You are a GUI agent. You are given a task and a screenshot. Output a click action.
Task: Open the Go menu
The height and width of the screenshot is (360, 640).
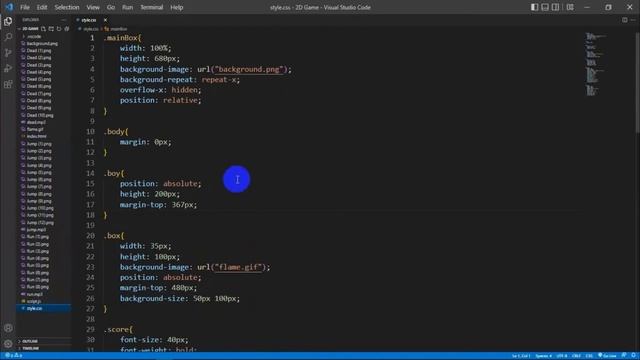[111, 7]
